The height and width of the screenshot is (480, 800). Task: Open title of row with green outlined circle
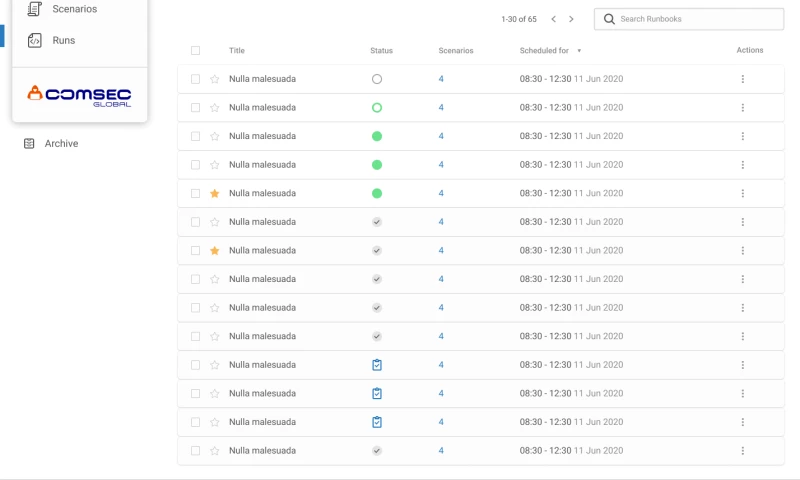262,108
